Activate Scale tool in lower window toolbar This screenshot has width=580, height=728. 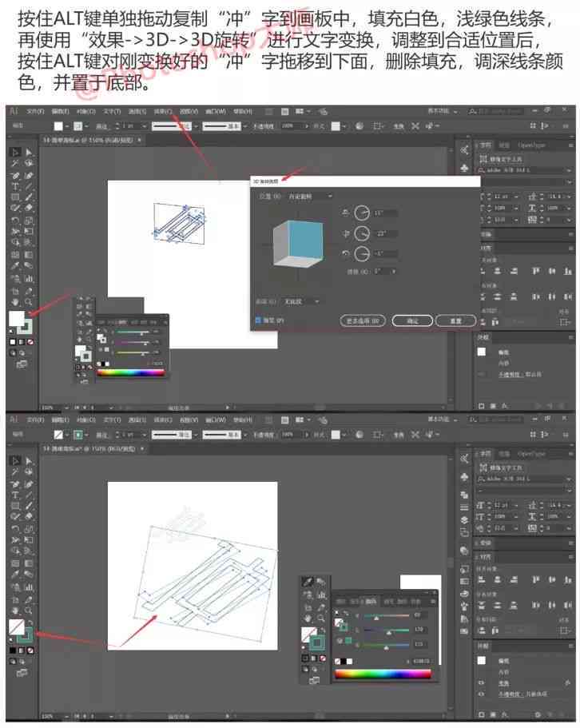29,529
